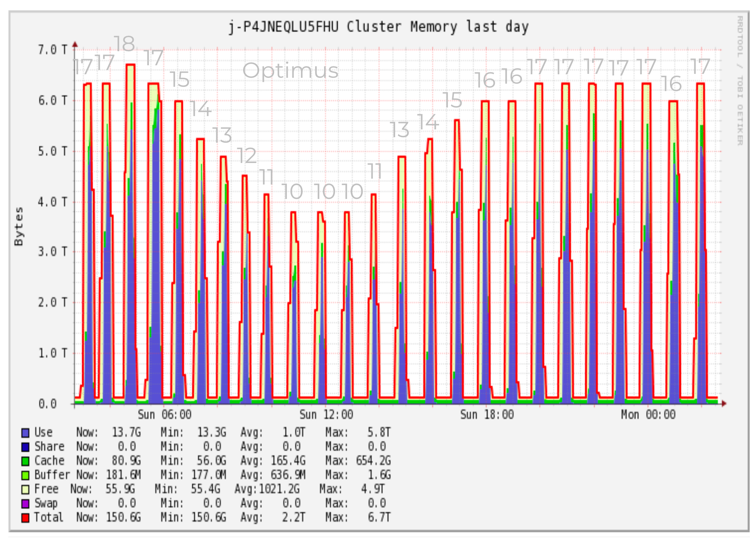Select the Free Avg value '1021.2G'
756x541 pixels.
[279, 489]
